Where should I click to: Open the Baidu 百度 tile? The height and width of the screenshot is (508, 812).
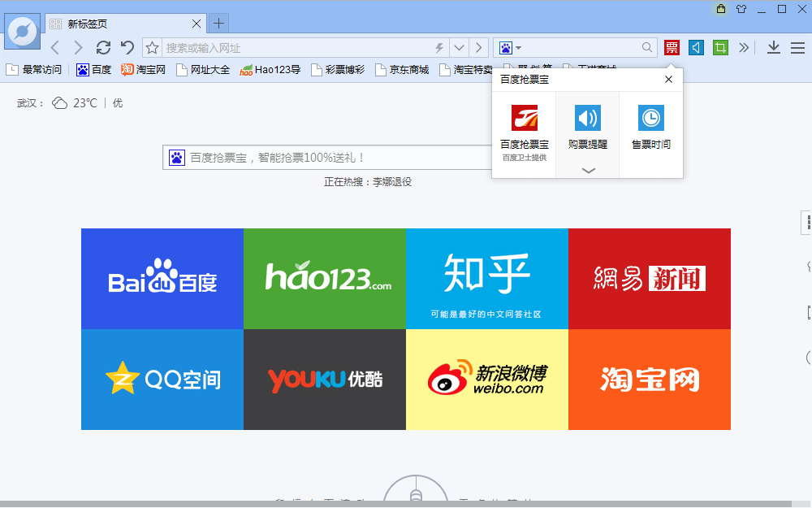pos(162,278)
